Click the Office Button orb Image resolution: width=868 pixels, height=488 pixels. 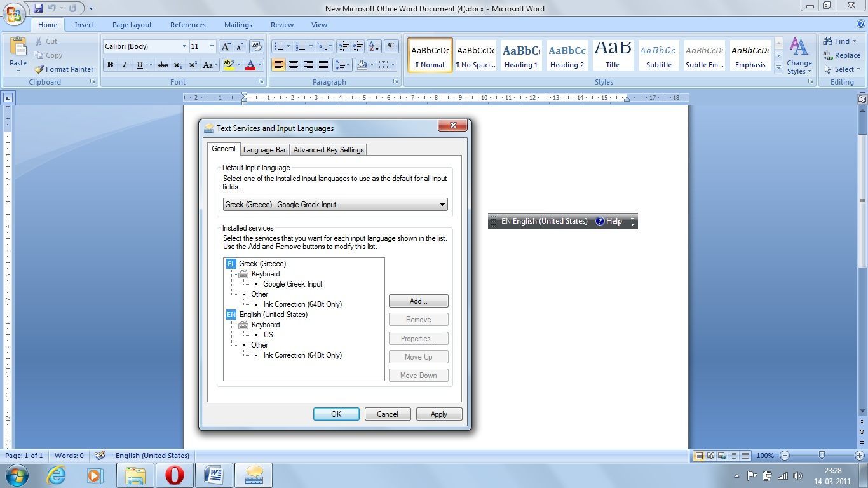[14, 13]
